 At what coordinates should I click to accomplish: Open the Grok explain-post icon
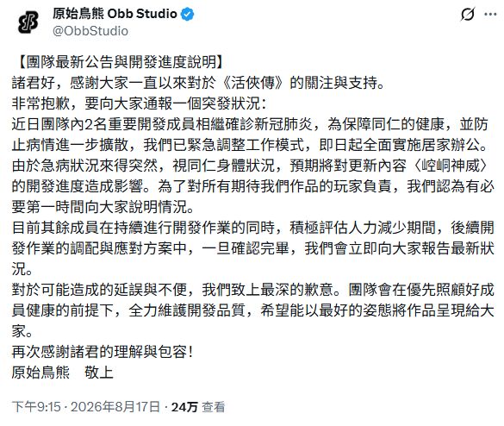click(468, 14)
